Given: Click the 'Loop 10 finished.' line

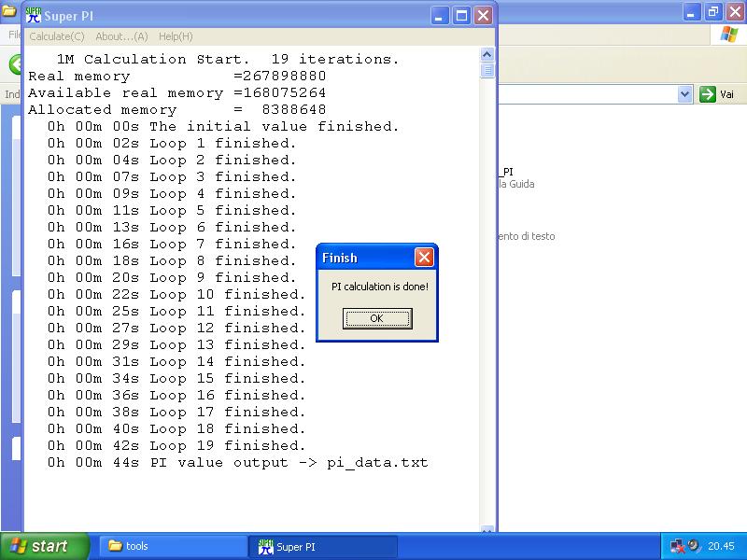Looking at the screenshot, I should 176,294.
